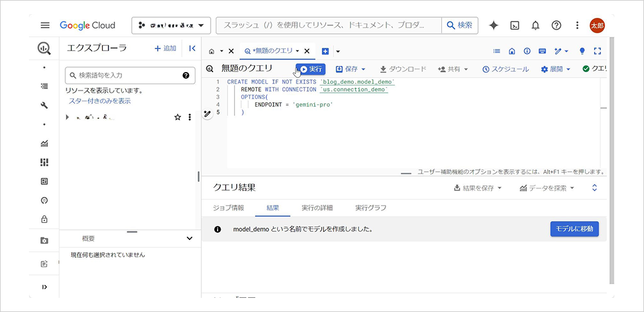Star the project in Explorer

pyautogui.click(x=177, y=118)
